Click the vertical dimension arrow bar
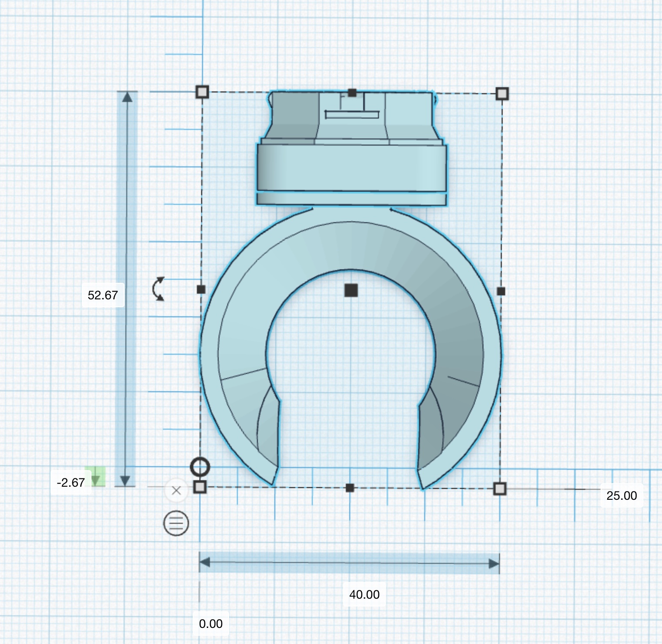Image resolution: width=662 pixels, height=644 pixels. pyautogui.click(x=127, y=288)
